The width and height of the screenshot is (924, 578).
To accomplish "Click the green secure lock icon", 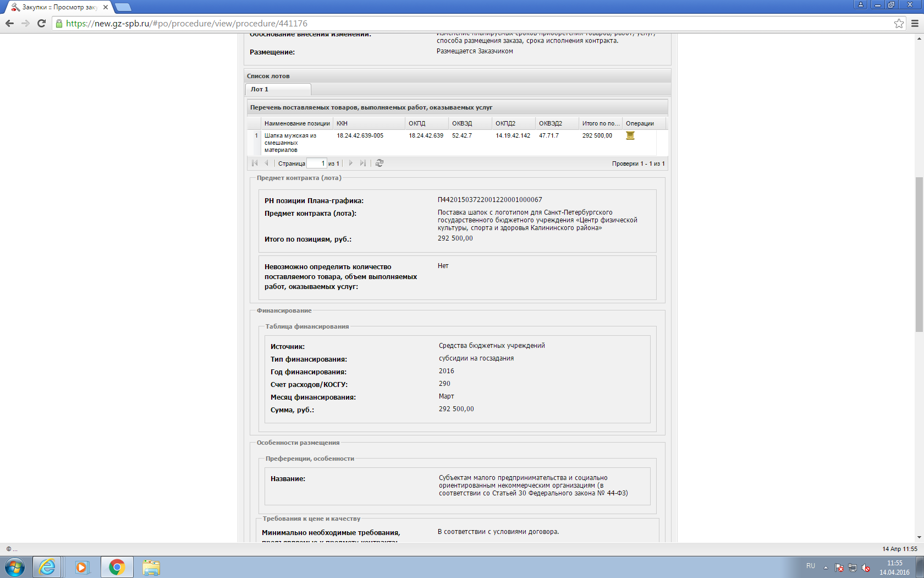I will pos(59,23).
